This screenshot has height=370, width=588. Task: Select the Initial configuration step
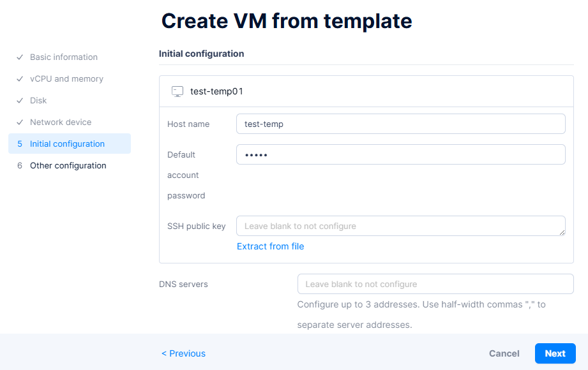tap(67, 144)
